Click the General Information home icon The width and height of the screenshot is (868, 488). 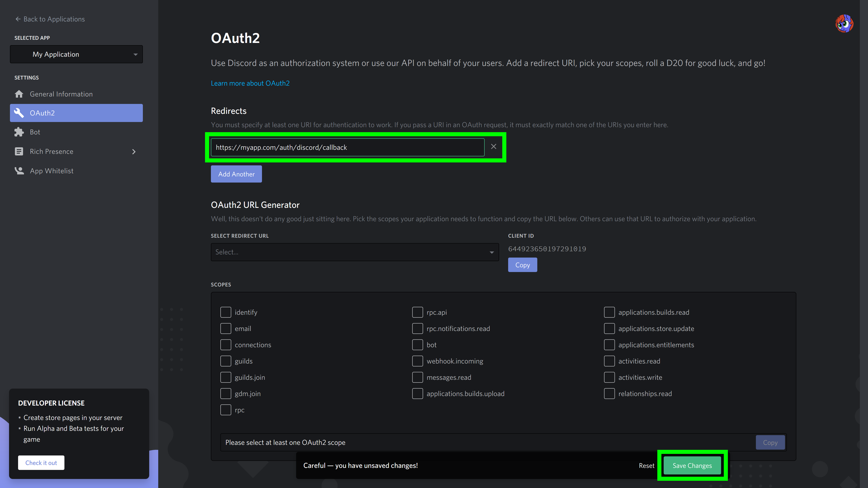19,94
